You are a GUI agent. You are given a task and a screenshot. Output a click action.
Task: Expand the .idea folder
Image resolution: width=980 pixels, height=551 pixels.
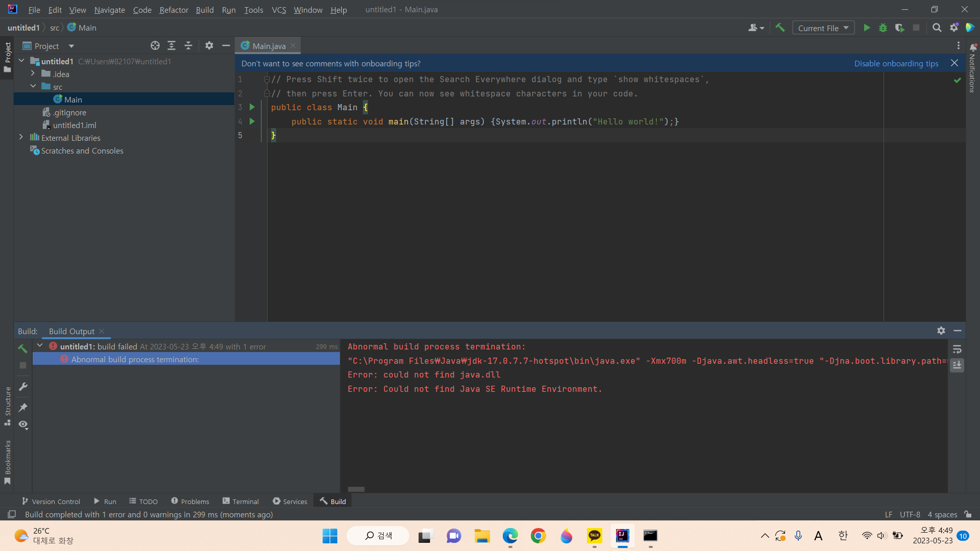pos(33,74)
